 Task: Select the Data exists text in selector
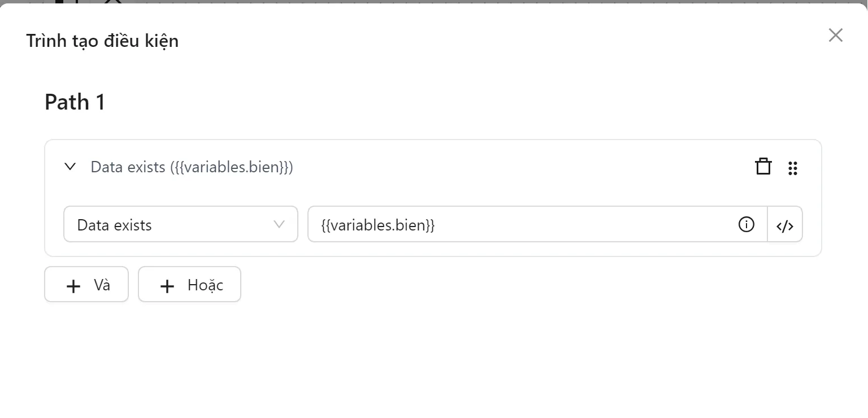click(114, 225)
